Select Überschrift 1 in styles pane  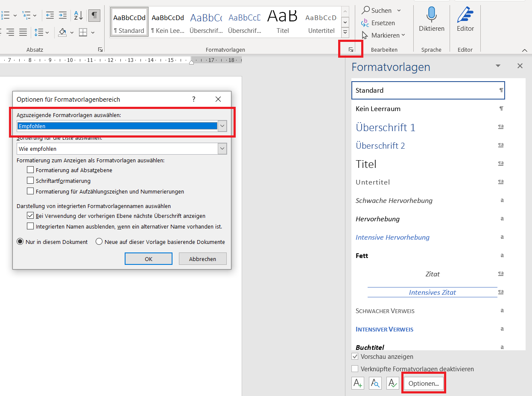(428, 127)
